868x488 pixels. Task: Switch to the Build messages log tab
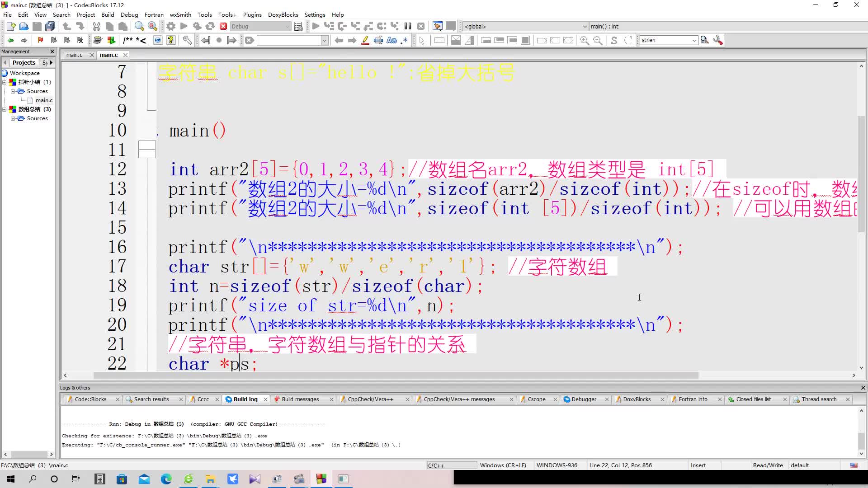pyautogui.click(x=300, y=399)
